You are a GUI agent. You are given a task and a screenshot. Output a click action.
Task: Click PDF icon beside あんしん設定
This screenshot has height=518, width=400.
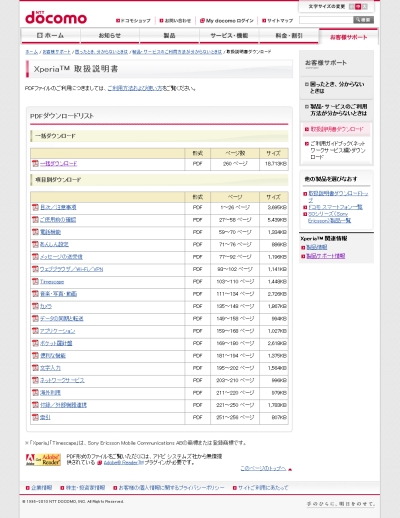35,244
